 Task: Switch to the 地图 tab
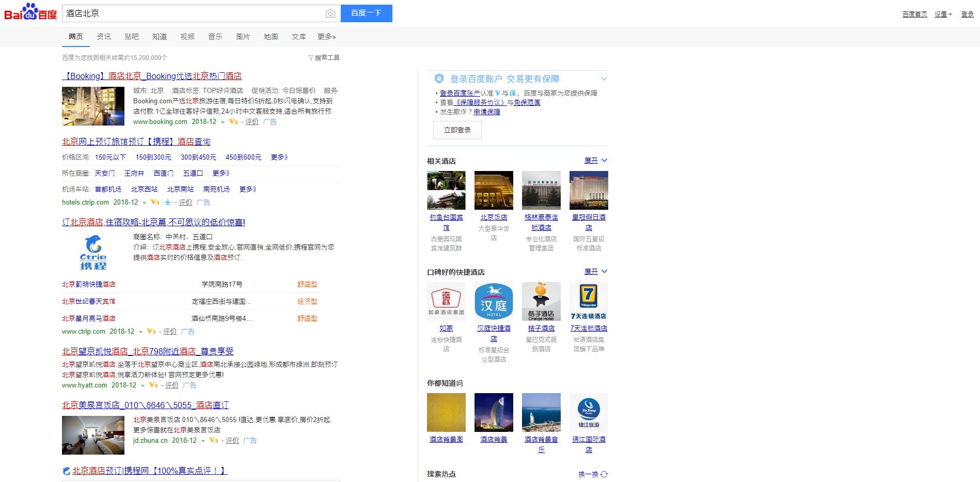271,37
